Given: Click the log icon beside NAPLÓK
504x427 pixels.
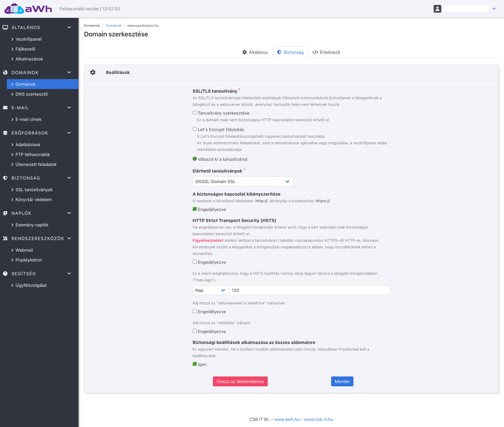Looking at the screenshot, I should (x=5, y=213).
